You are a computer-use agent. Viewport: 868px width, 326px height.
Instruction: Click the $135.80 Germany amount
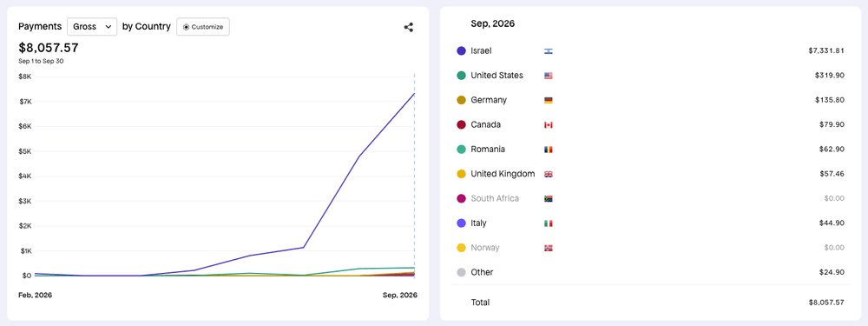pyautogui.click(x=829, y=100)
